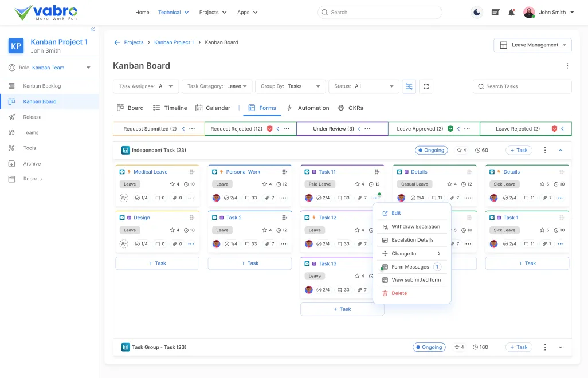
Task: Click the Ongoing status pill
Action: point(431,149)
